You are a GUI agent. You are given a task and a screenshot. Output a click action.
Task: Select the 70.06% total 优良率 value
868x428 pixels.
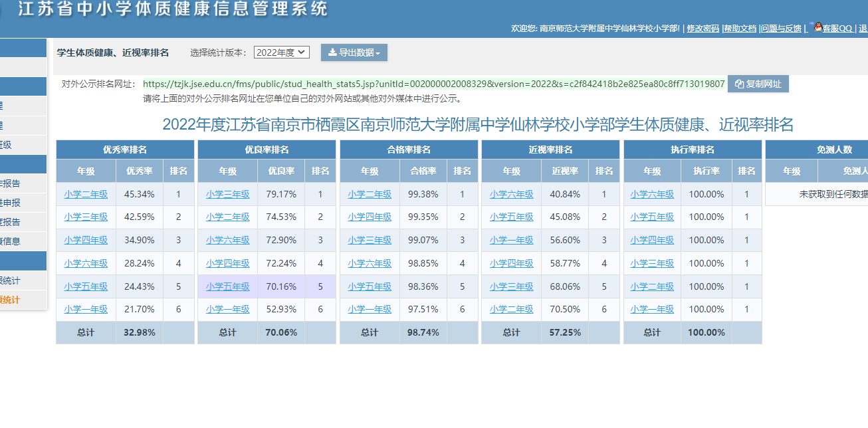click(281, 332)
